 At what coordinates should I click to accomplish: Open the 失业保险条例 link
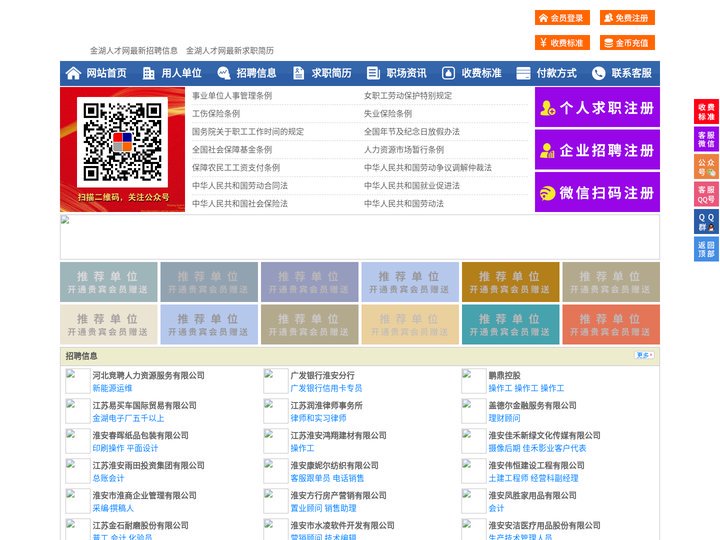pyautogui.click(x=388, y=113)
